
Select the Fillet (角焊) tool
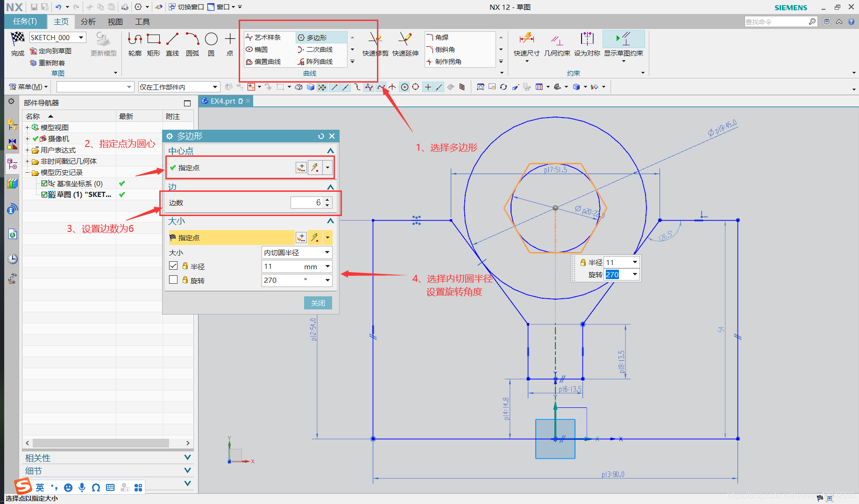[437, 37]
